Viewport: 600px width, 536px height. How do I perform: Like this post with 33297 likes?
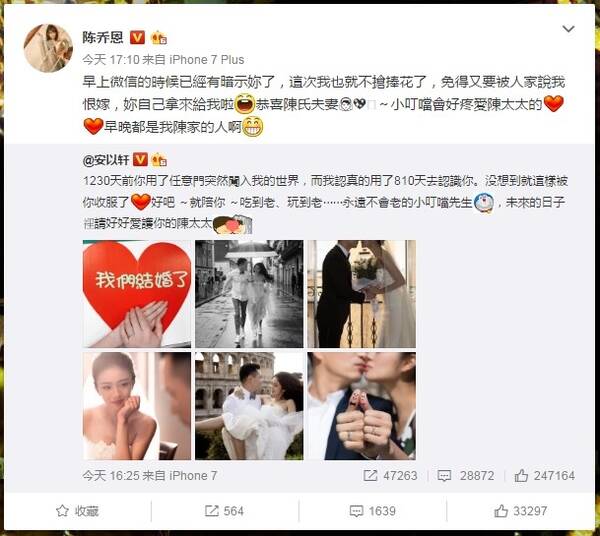pyautogui.click(x=520, y=511)
